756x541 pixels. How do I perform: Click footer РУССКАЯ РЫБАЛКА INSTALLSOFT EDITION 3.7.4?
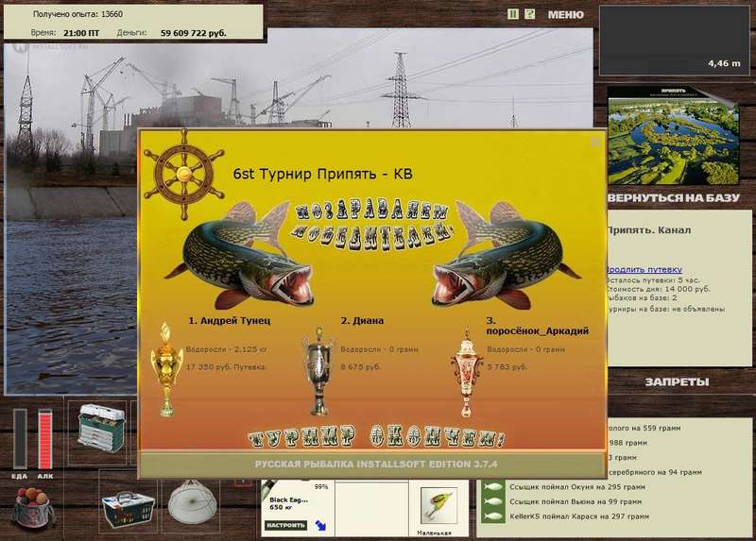coord(376,465)
